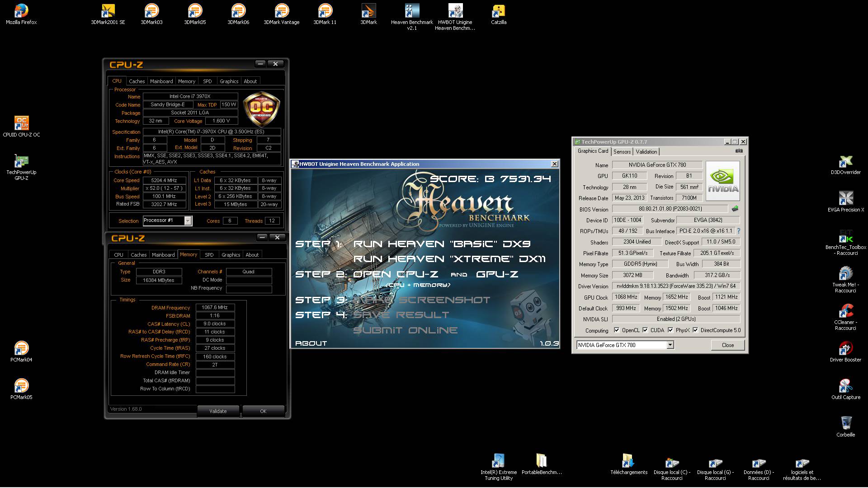The width and height of the screenshot is (868, 488).
Task: Click GPU-Z BIOS save icon
Action: [x=735, y=209]
